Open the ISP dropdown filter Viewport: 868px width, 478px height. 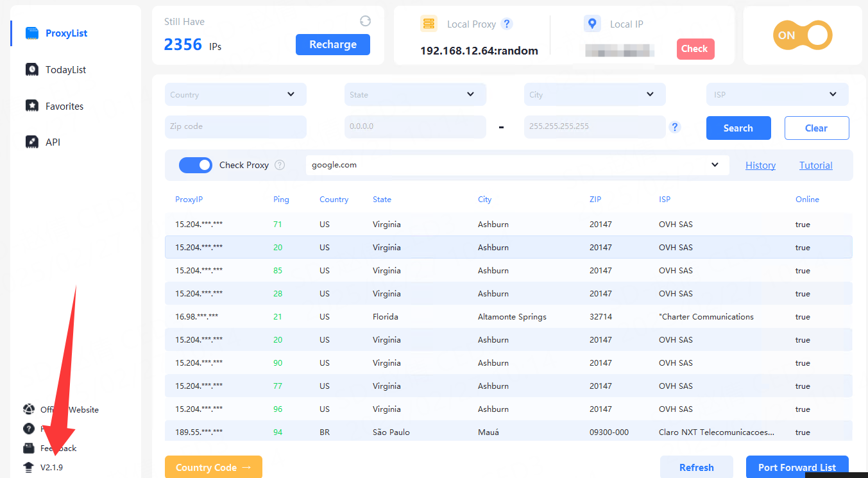coord(778,94)
